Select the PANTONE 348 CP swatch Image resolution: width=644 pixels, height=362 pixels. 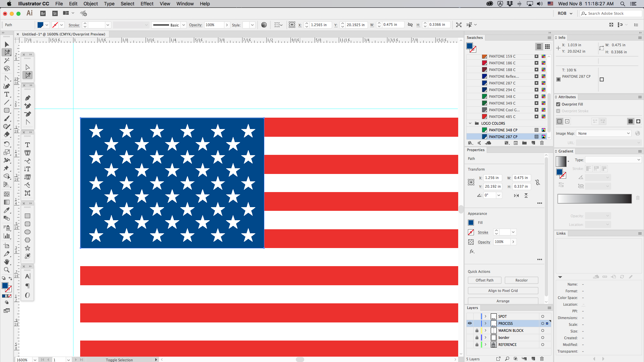click(x=503, y=130)
